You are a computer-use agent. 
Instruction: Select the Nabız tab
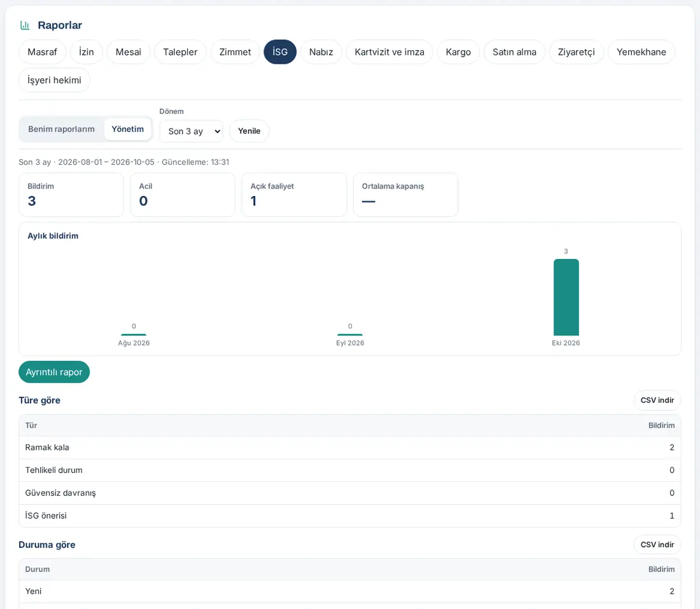tap(321, 52)
